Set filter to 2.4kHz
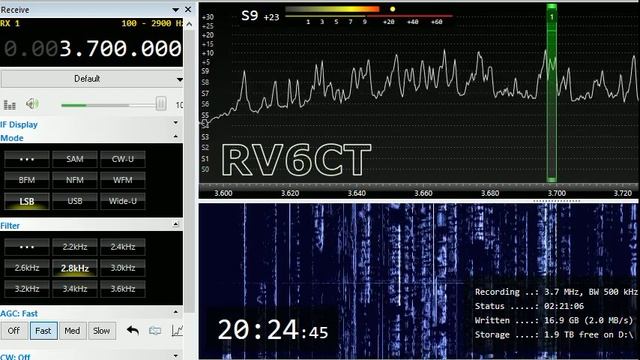The image size is (640, 360). click(122, 247)
